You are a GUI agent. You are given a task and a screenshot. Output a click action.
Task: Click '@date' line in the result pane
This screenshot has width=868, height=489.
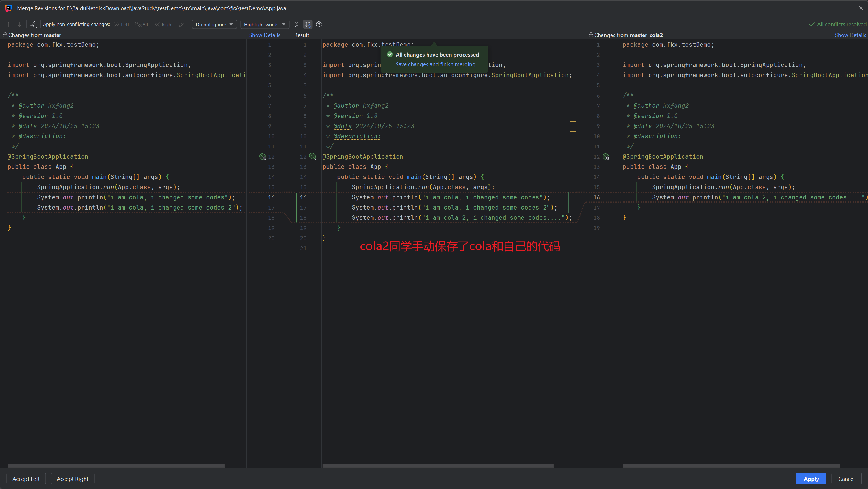pos(370,126)
